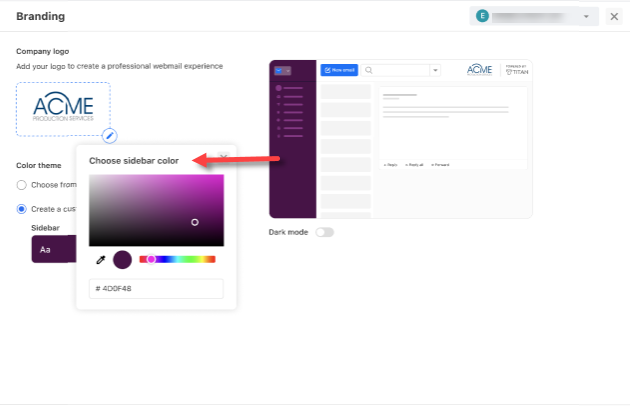Select the Choose from radio option
The image size is (630, 408).
tap(21, 185)
